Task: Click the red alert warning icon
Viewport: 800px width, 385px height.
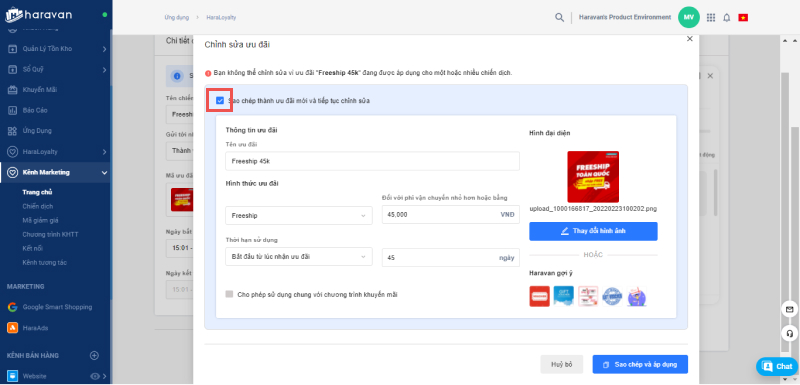Action: [x=208, y=73]
